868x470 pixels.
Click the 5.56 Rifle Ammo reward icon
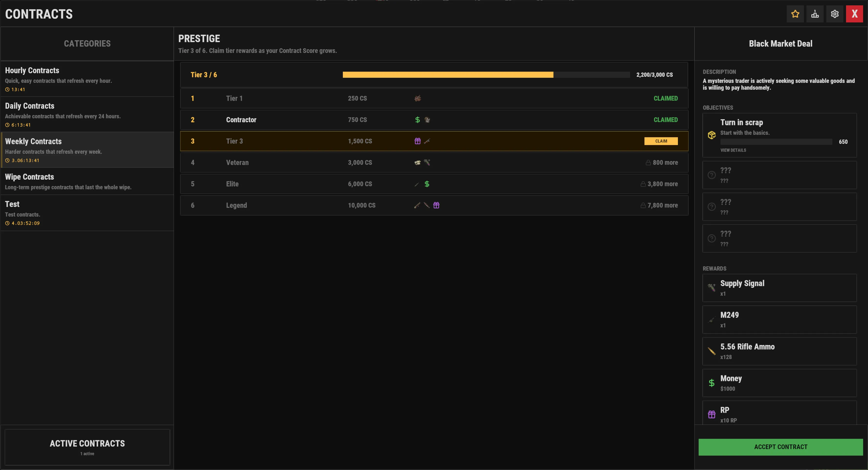click(712, 351)
